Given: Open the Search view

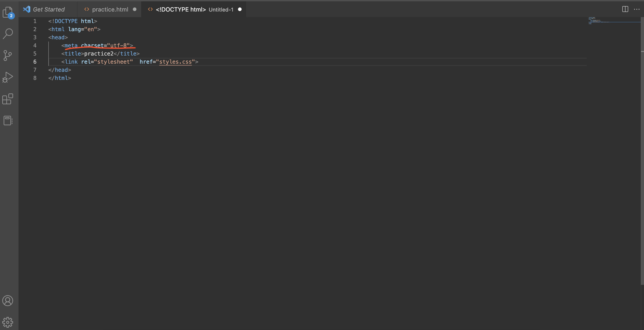Looking at the screenshot, I should [8, 34].
